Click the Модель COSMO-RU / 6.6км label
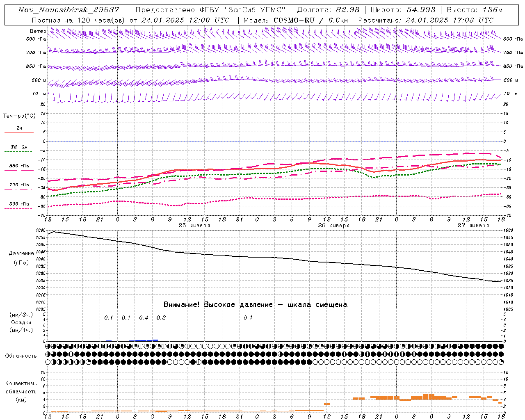Viewport: 525px width, 420px height. coord(295,20)
